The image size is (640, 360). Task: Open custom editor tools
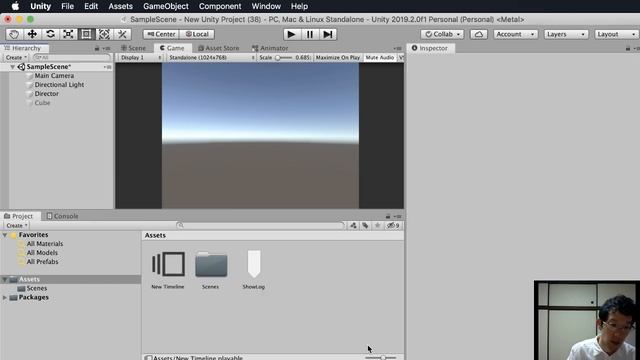[x=122, y=34]
